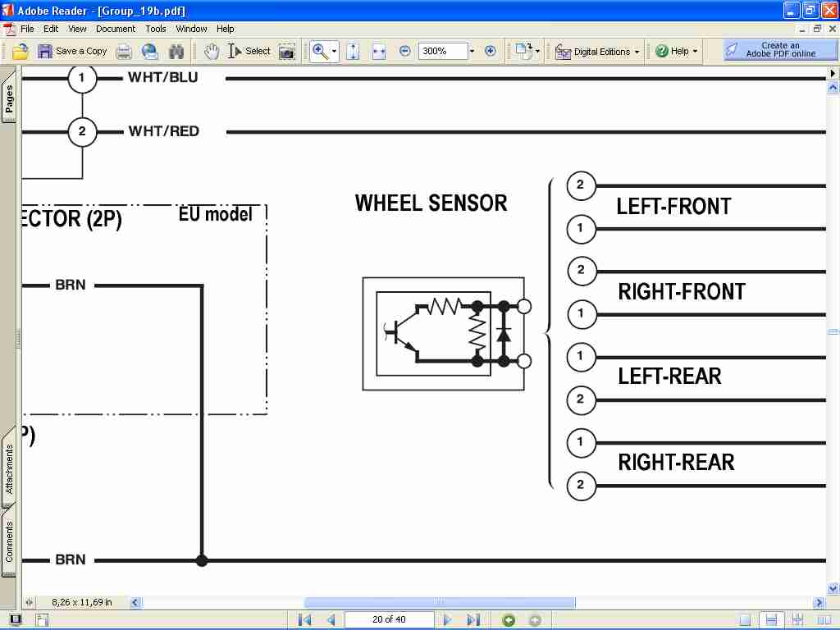Click the WHEEL SENSOR label
840x630 pixels.
pos(431,203)
